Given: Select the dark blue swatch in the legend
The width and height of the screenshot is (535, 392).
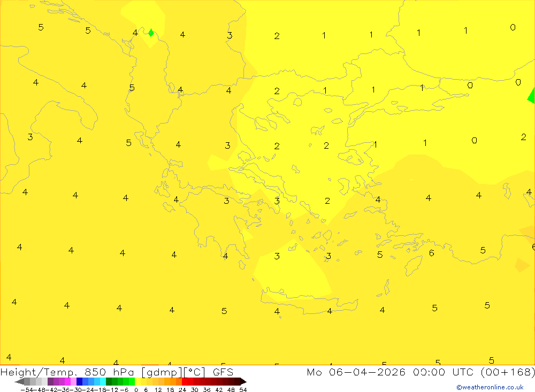Looking at the screenshot, I should click(79, 382).
